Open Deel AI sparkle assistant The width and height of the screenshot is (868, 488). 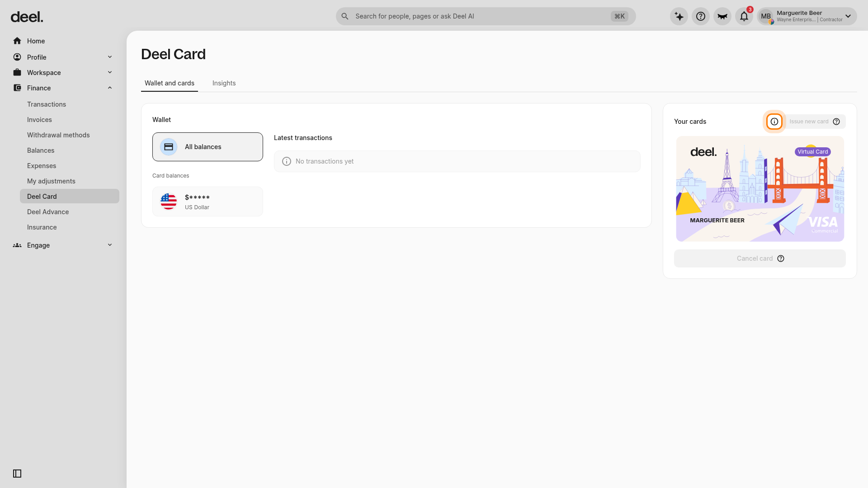[x=679, y=16]
